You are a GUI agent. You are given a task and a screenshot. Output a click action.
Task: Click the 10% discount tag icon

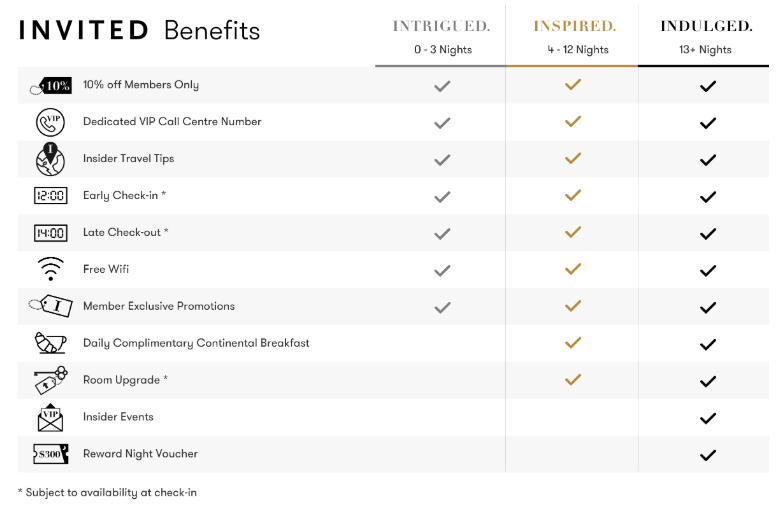[50, 86]
